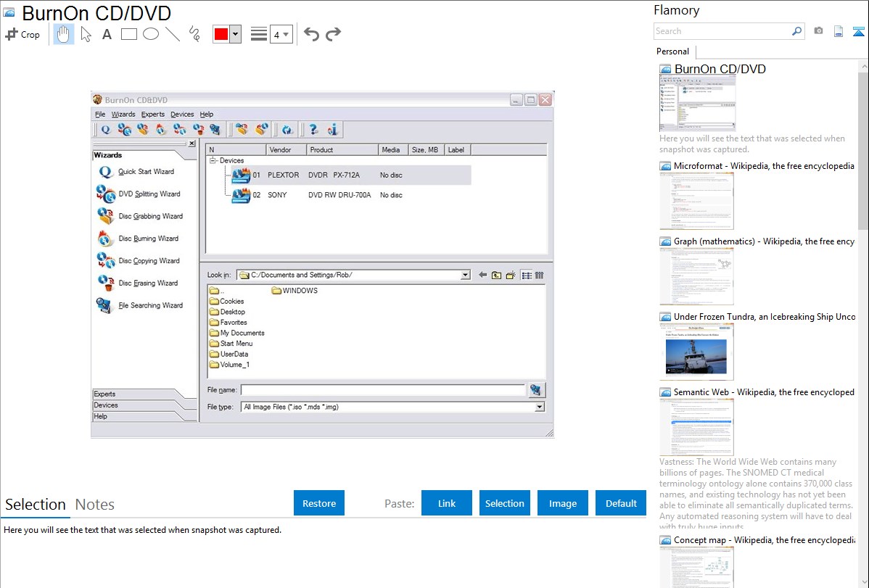Screen dimensions: 869x588
Task: Open the color picker dropdown arrow
Action: (x=235, y=34)
